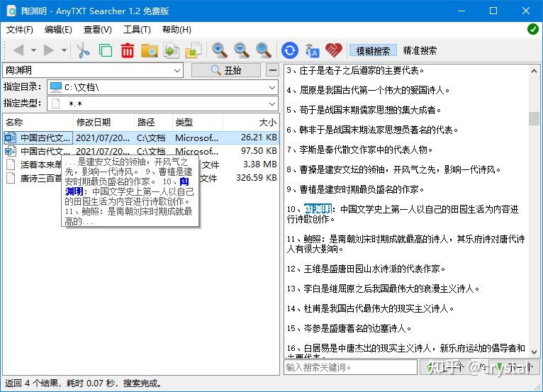The height and width of the screenshot is (392, 543).
Task: Click the red trash delete icon
Action: point(128,50)
